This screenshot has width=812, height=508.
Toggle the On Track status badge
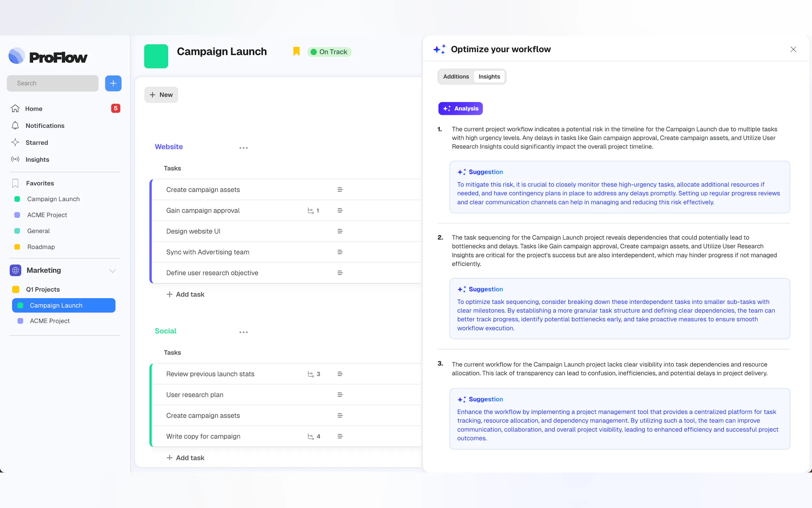[329, 52]
